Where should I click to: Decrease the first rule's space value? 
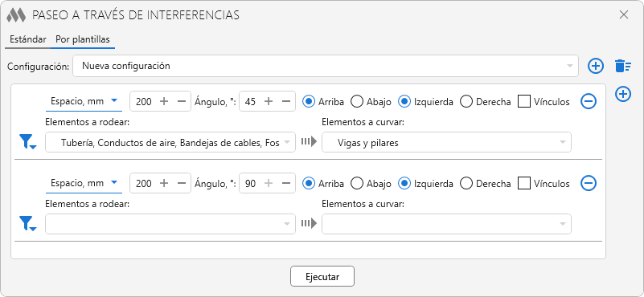tap(182, 101)
